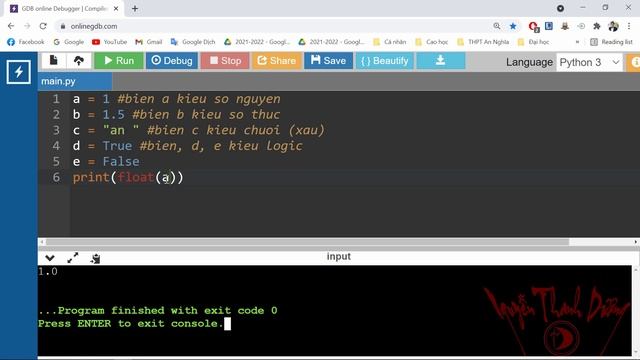This screenshot has width=640, height=360.
Task: Click the horizontal editor scrollbar
Action: (307, 242)
